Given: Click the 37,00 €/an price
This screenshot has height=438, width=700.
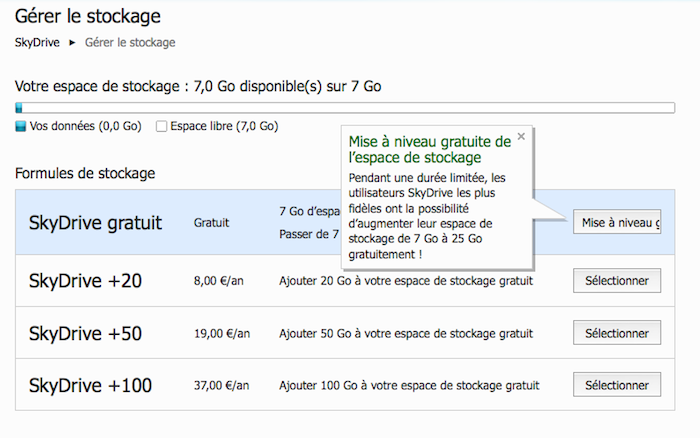Looking at the screenshot, I should [x=224, y=385].
